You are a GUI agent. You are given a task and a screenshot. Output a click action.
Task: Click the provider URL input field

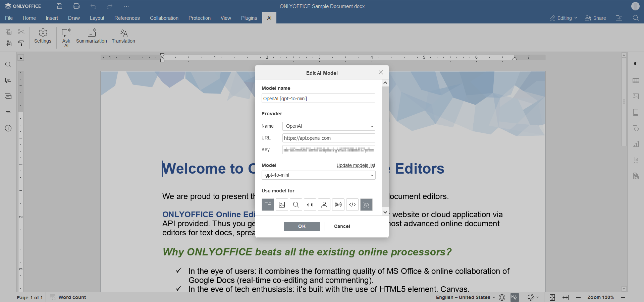(329, 138)
